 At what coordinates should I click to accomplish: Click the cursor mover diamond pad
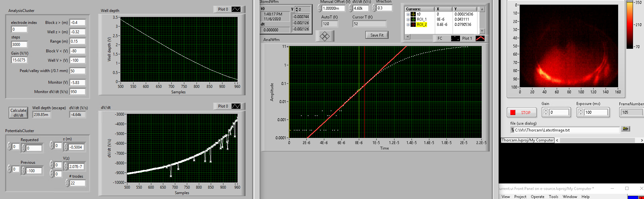pyautogui.click(x=325, y=36)
